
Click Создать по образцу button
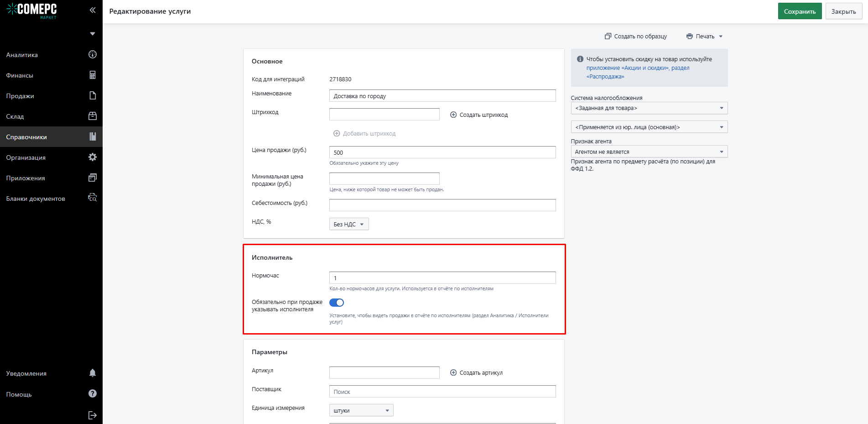click(x=636, y=37)
